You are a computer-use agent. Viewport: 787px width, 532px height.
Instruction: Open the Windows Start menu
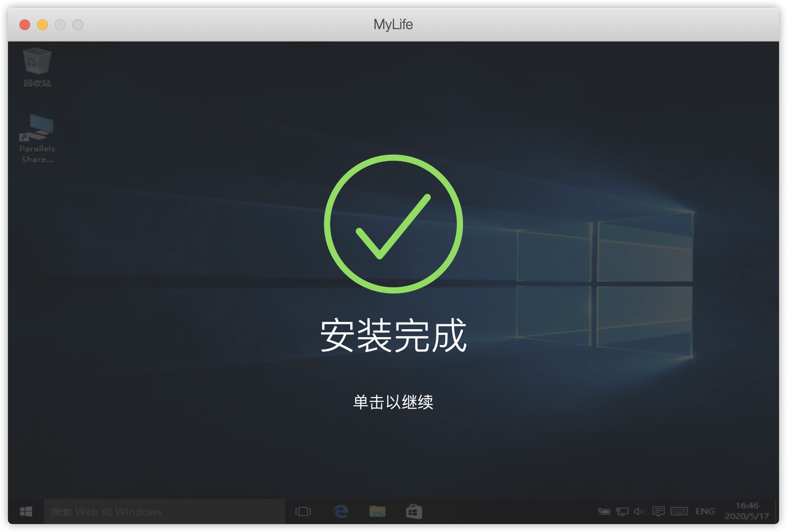[x=26, y=512]
